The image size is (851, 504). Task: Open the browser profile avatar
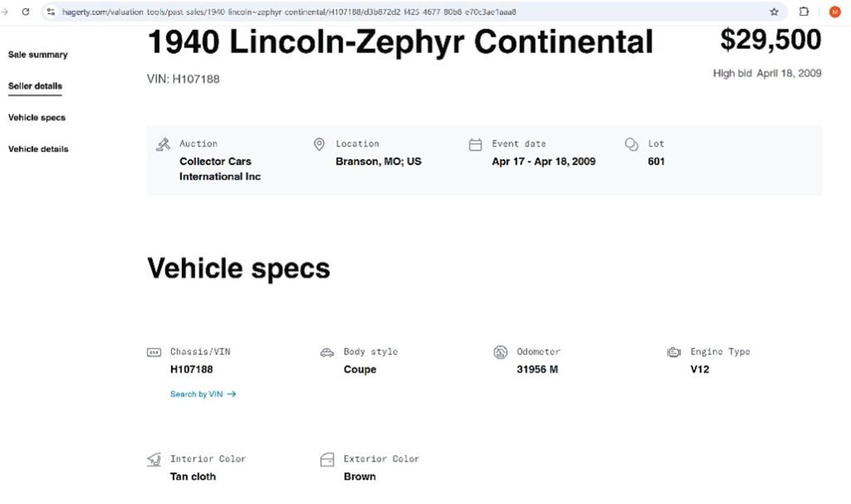[x=834, y=12]
